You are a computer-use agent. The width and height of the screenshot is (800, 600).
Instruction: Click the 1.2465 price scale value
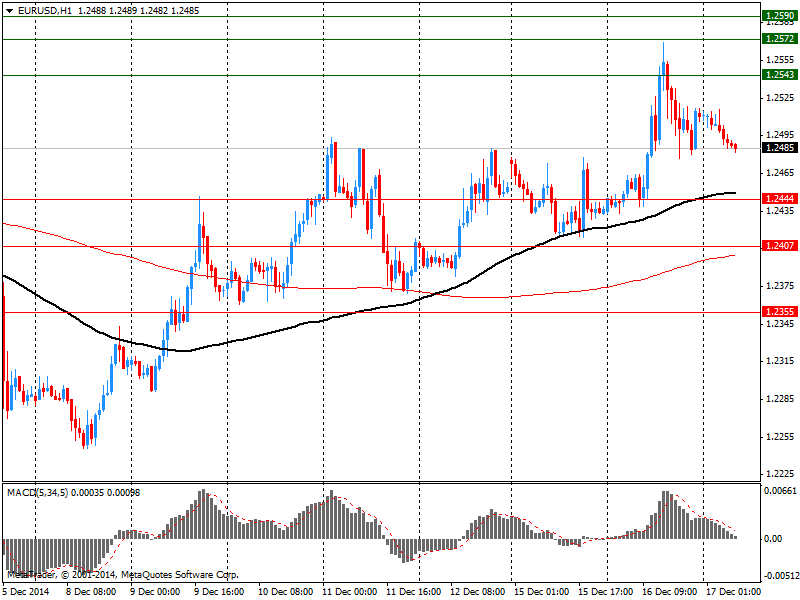[781, 173]
